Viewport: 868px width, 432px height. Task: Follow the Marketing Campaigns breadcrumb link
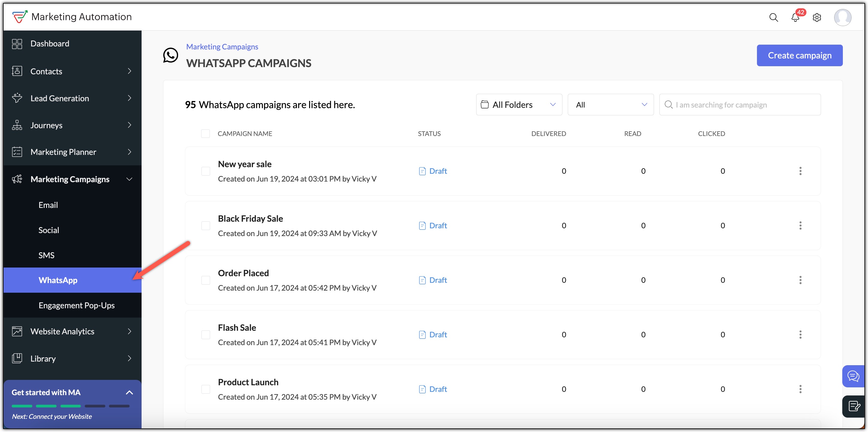[222, 46]
